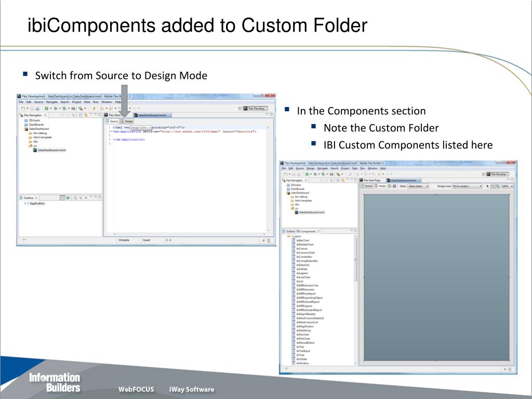This screenshot has width=532, height=399.
Task: Click Open Perspective icon in the source-view window
Action: point(240,109)
